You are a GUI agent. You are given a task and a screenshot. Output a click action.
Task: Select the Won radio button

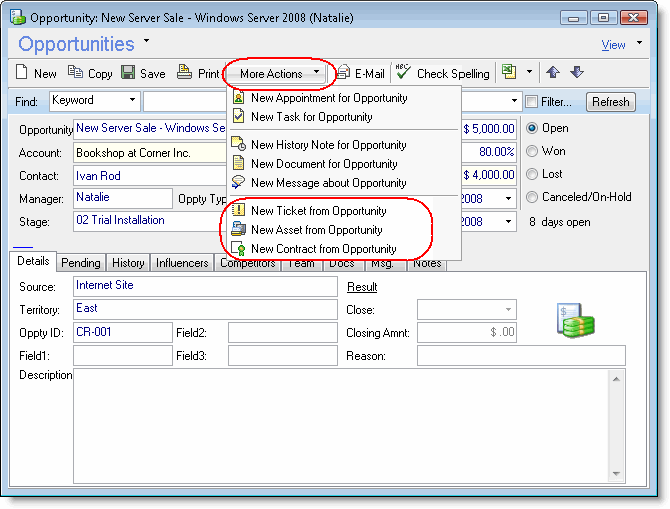(531, 151)
